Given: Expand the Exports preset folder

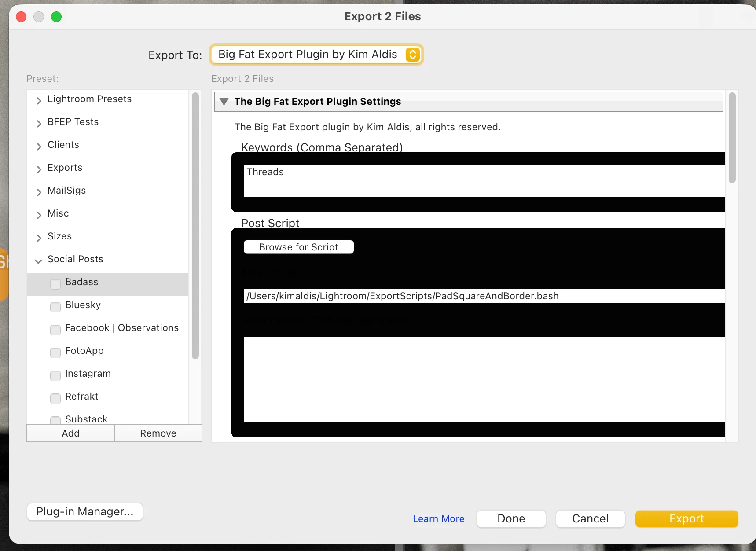Looking at the screenshot, I should pos(39,169).
